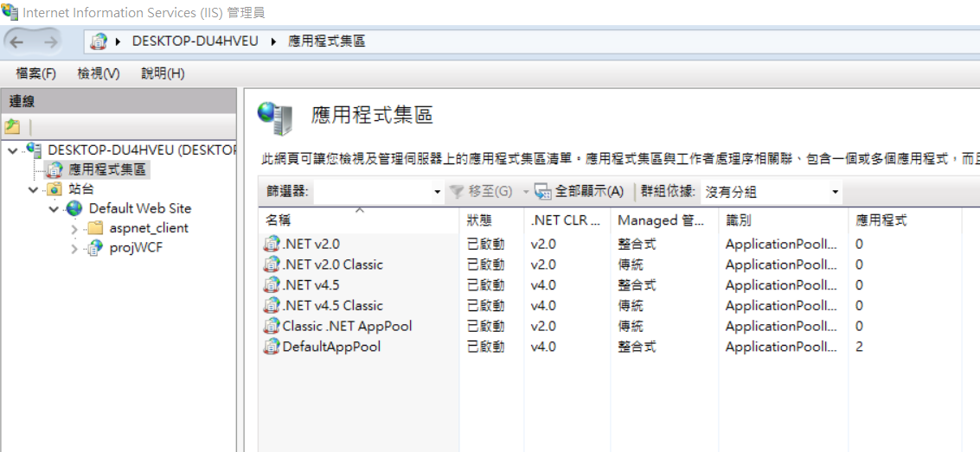
Task: Open the 檔案(F) menu
Action: pyautogui.click(x=36, y=73)
